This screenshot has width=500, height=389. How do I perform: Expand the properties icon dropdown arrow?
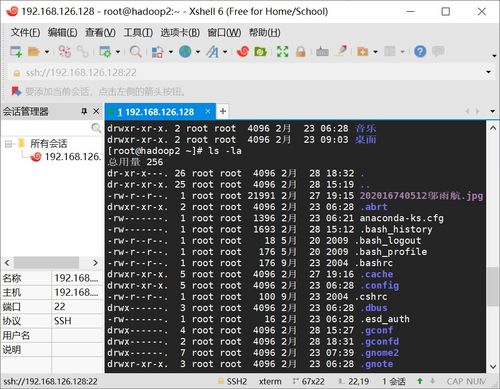(118, 52)
